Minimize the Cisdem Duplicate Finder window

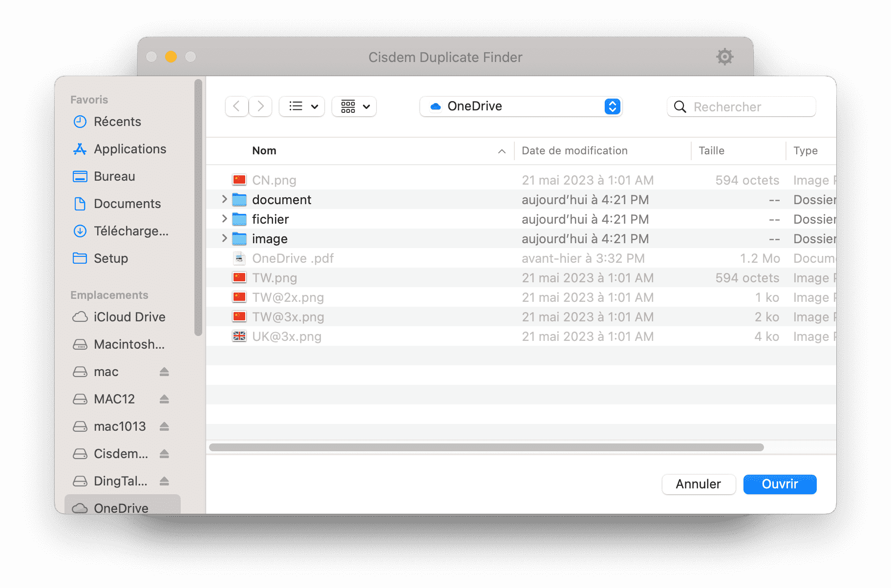tap(171, 57)
